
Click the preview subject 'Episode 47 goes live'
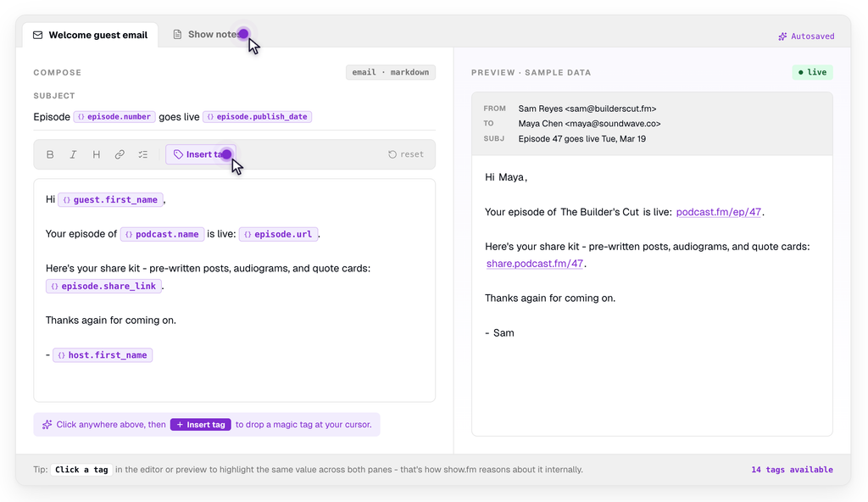tap(581, 139)
